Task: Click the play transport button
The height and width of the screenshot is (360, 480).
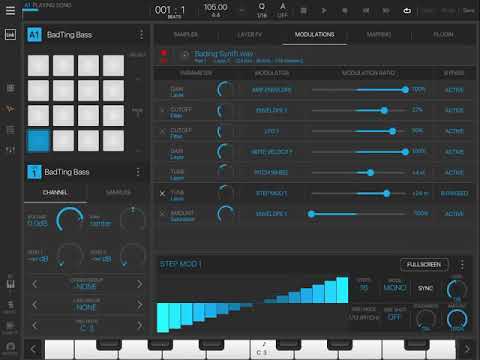Action: [x=324, y=11]
